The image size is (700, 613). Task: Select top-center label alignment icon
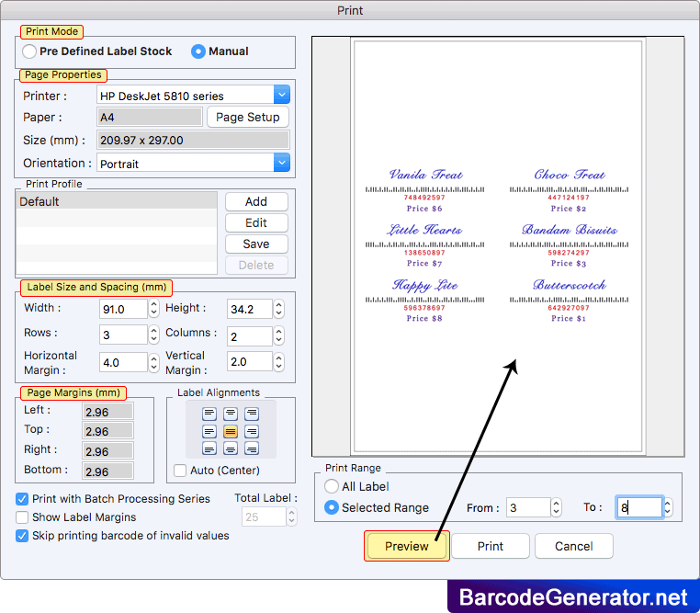click(x=231, y=414)
